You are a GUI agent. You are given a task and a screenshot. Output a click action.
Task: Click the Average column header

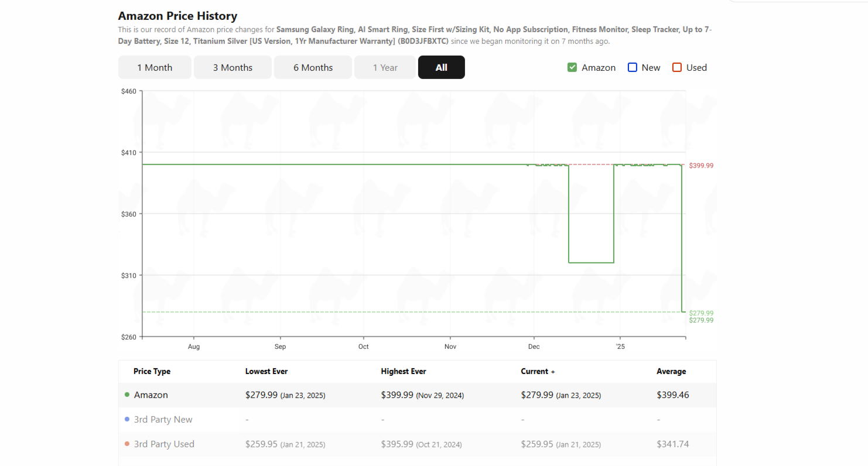point(671,371)
